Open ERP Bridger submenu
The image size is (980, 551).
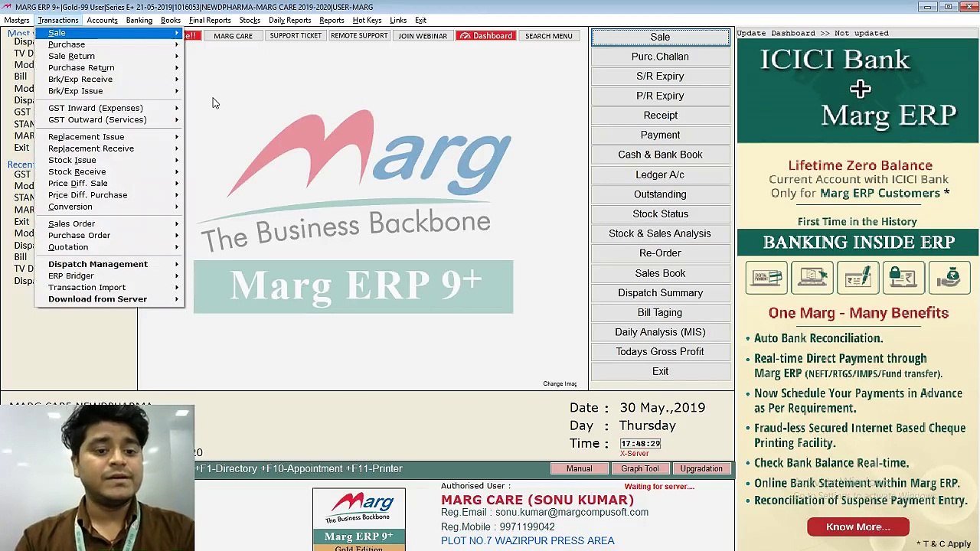click(109, 275)
